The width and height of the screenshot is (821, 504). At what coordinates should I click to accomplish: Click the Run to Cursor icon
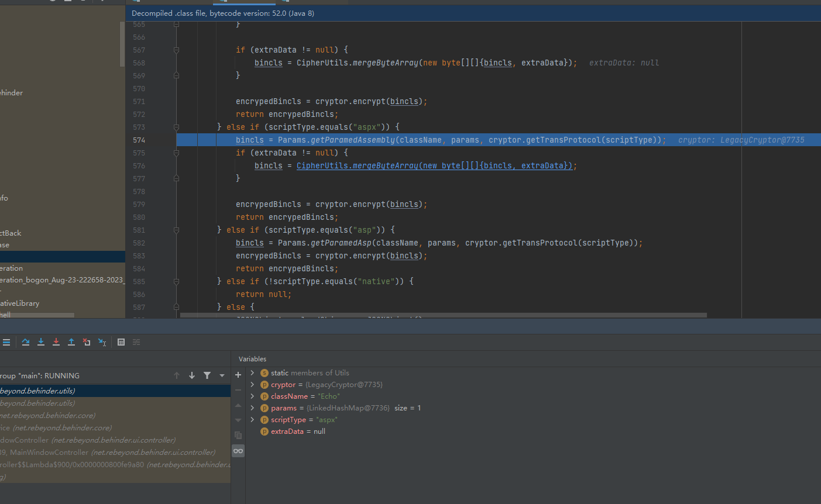(102, 342)
